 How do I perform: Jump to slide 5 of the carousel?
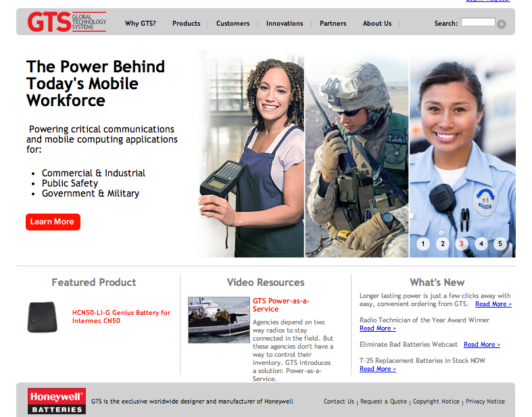500,243
